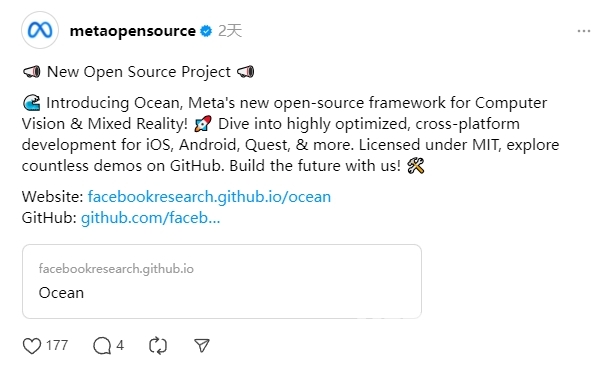Click the blue verified badge
Viewport: 606px width, 367px height.
coord(206,31)
